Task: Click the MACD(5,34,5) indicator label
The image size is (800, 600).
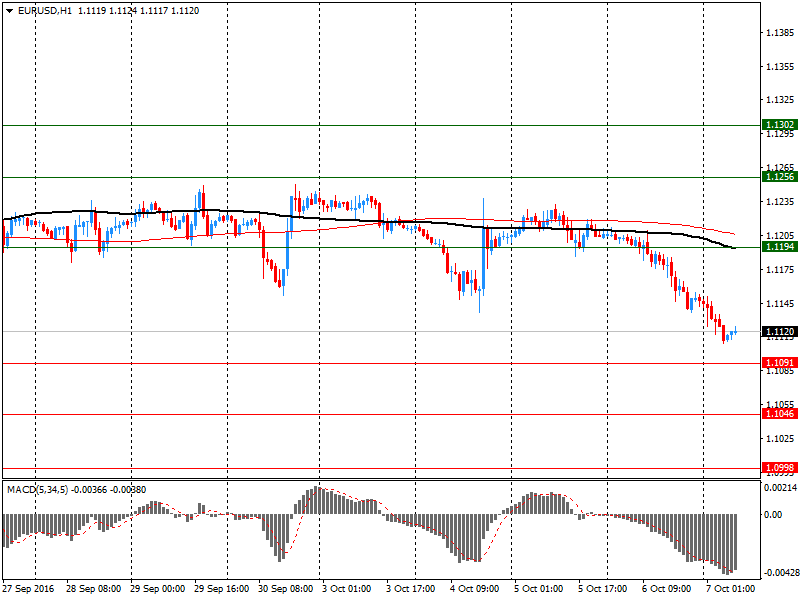Action: point(37,490)
